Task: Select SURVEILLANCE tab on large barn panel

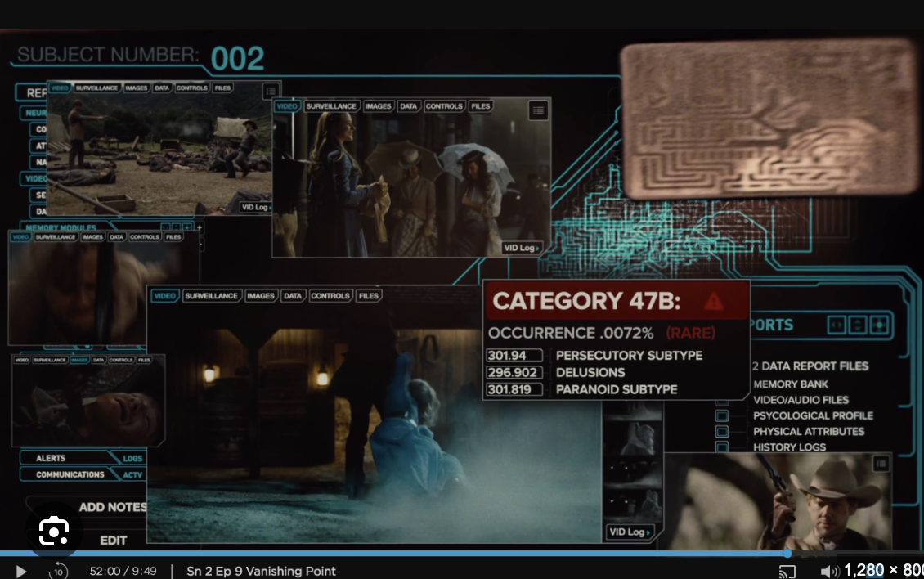Action: pyautogui.click(x=211, y=295)
